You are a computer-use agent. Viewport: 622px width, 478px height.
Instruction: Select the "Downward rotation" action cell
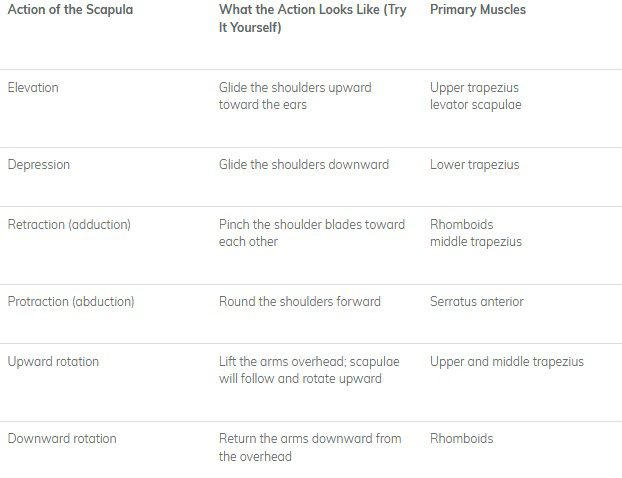(x=62, y=439)
